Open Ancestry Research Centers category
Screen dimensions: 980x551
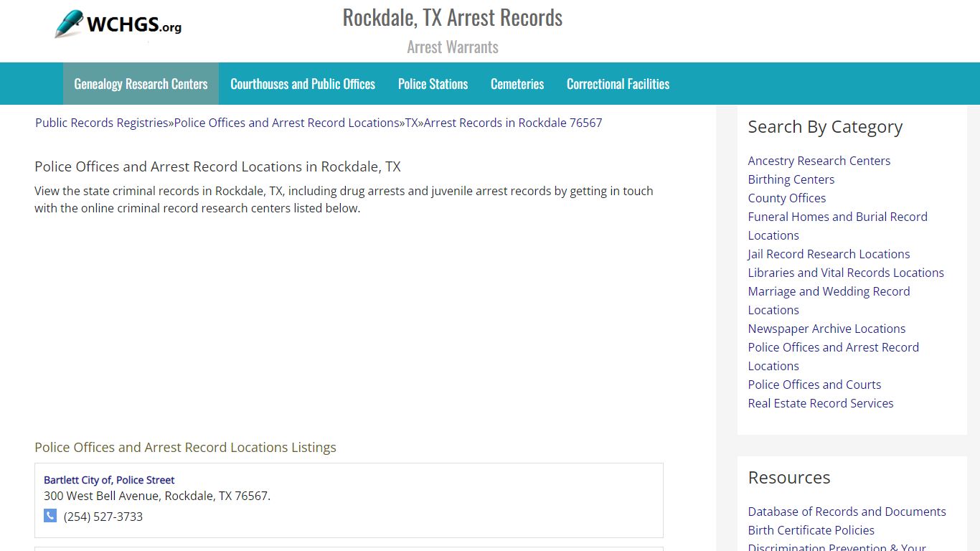pyautogui.click(x=819, y=161)
